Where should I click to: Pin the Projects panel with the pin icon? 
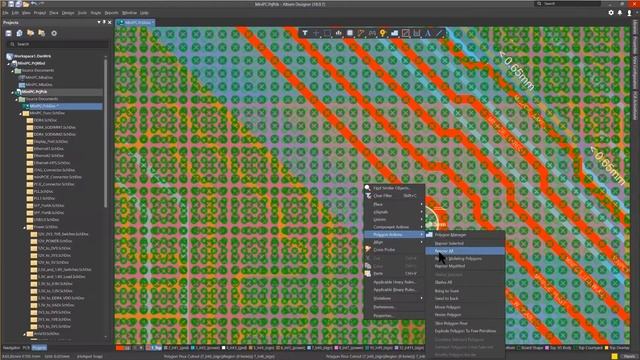(104, 22)
